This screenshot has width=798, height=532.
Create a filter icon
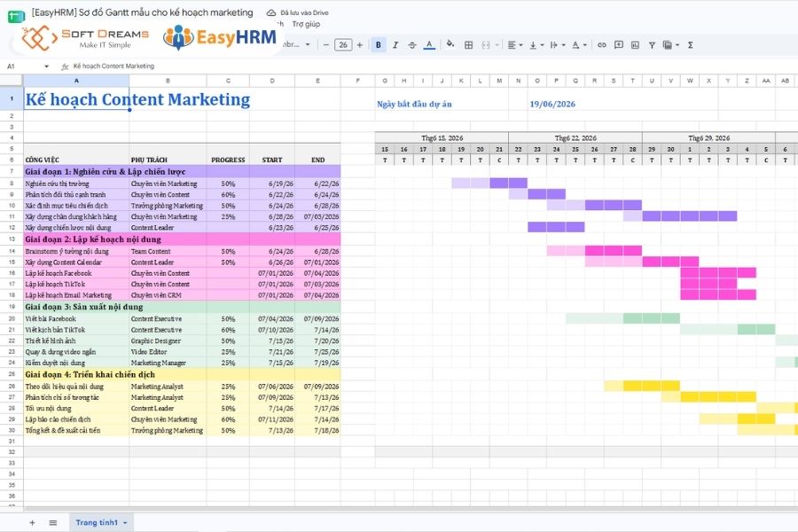click(x=652, y=45)
